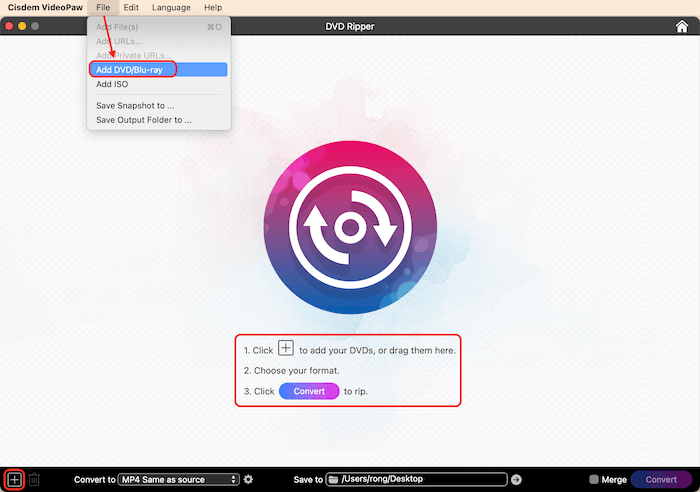Click the plus icon in step 1 instructions

click(x=286, y=349)
